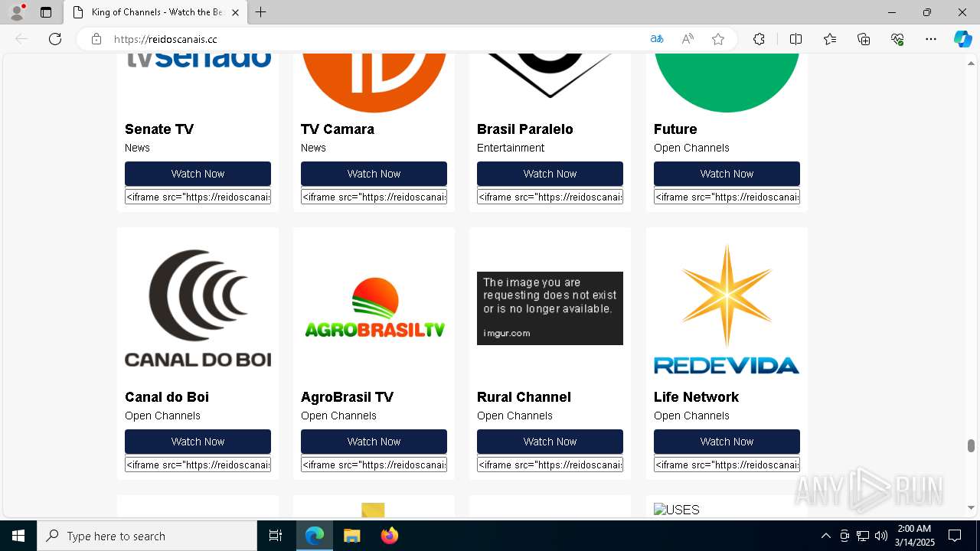Watch Now for AgroBrasil TV
The height and width of the screenshot is (551, 980).
point(374,442)
